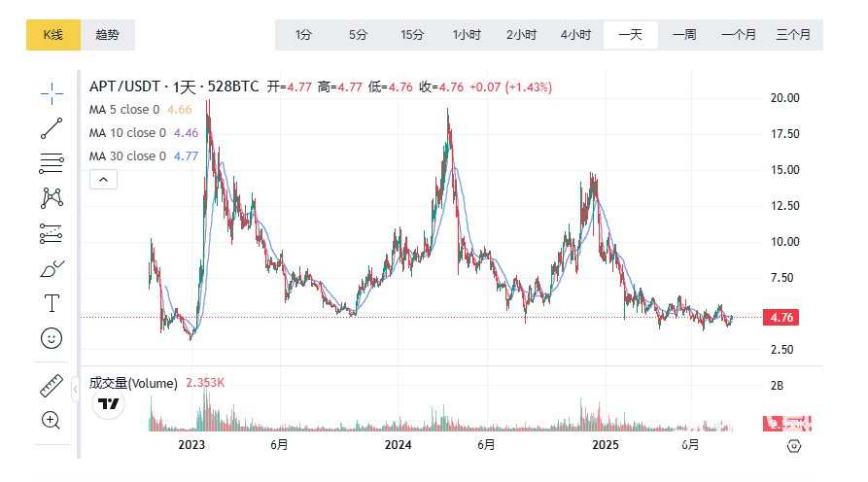This screenshot has width=868, height=482.
Task: Open chart settings hexagon icon
Action: (x=794, y=446)
